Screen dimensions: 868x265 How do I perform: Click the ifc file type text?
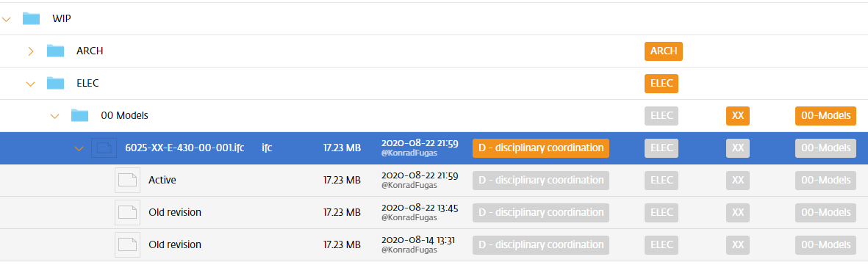click(x=267, y=148)
